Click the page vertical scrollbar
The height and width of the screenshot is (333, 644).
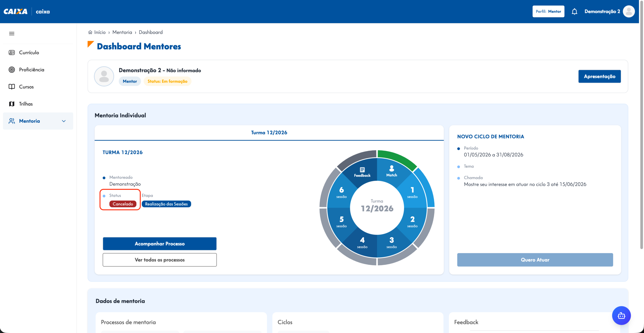pos(641,136)
